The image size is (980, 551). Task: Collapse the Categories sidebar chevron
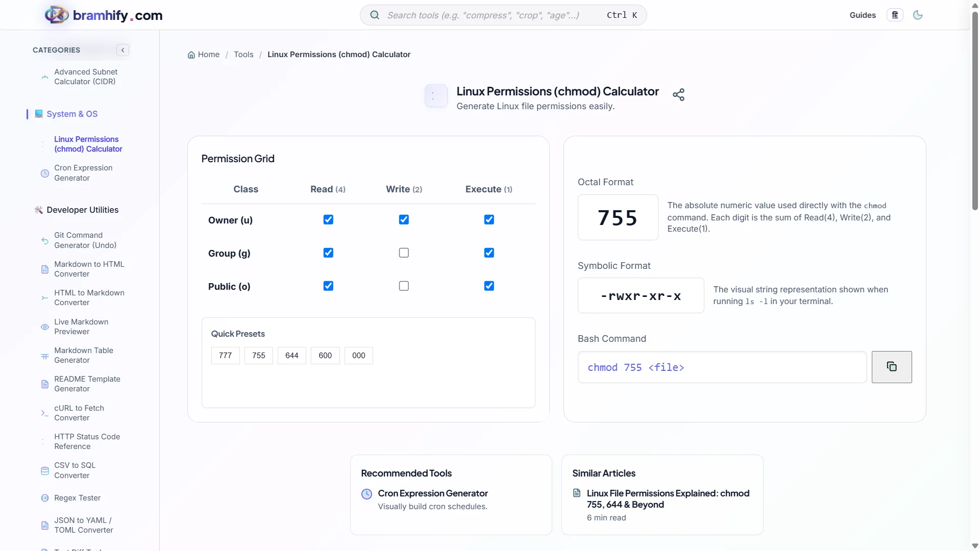click(122, 50)
